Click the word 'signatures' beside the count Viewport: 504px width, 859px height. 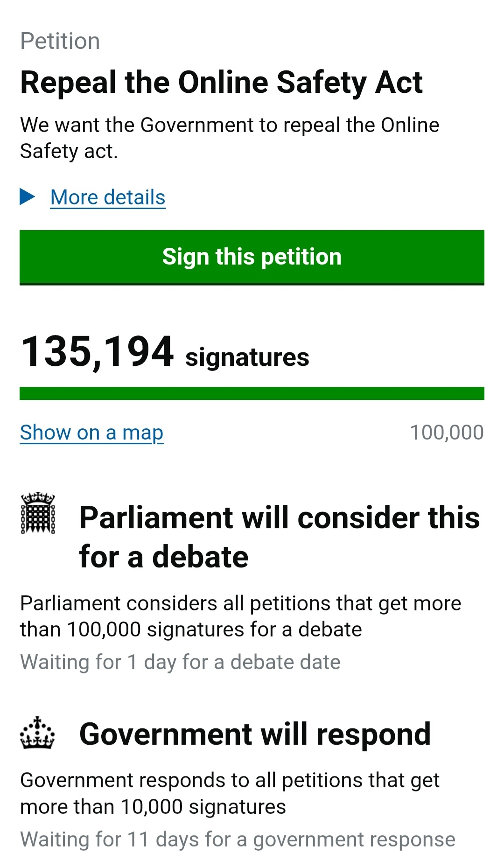pos(247,357)
